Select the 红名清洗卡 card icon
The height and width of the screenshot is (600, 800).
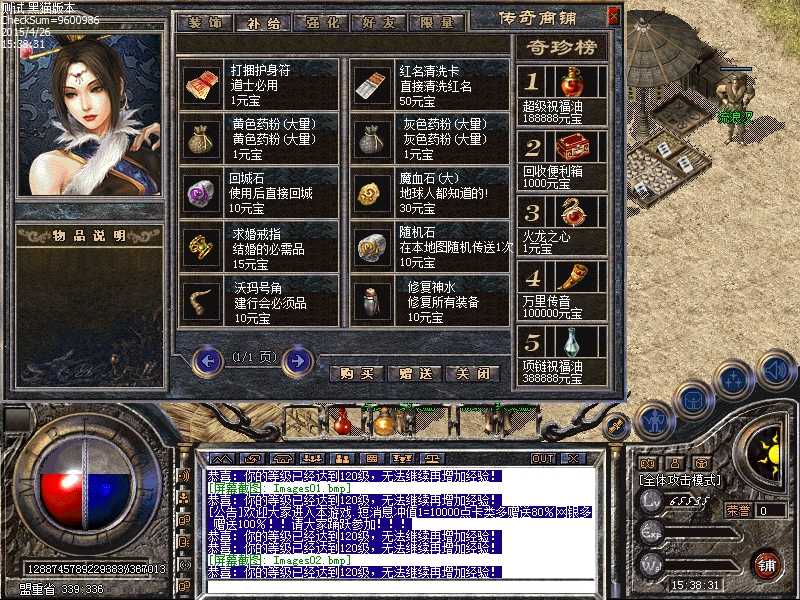(x=372, y=85)
